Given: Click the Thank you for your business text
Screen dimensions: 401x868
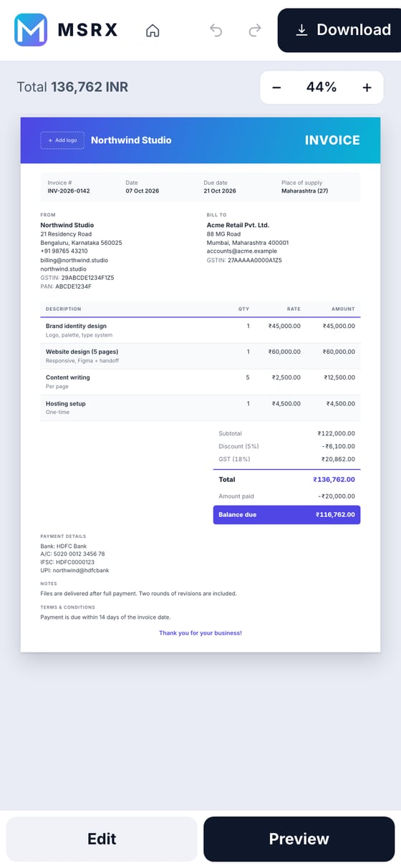Looking at the screenshot, I should click(200, 633).
